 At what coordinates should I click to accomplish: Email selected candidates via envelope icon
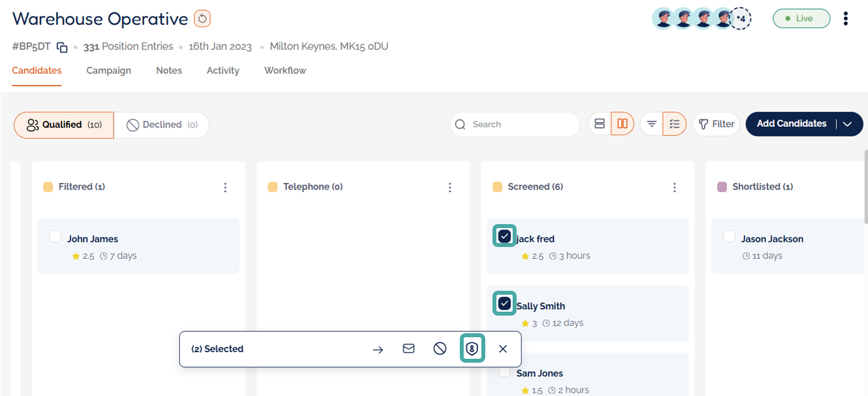[409, 349]
